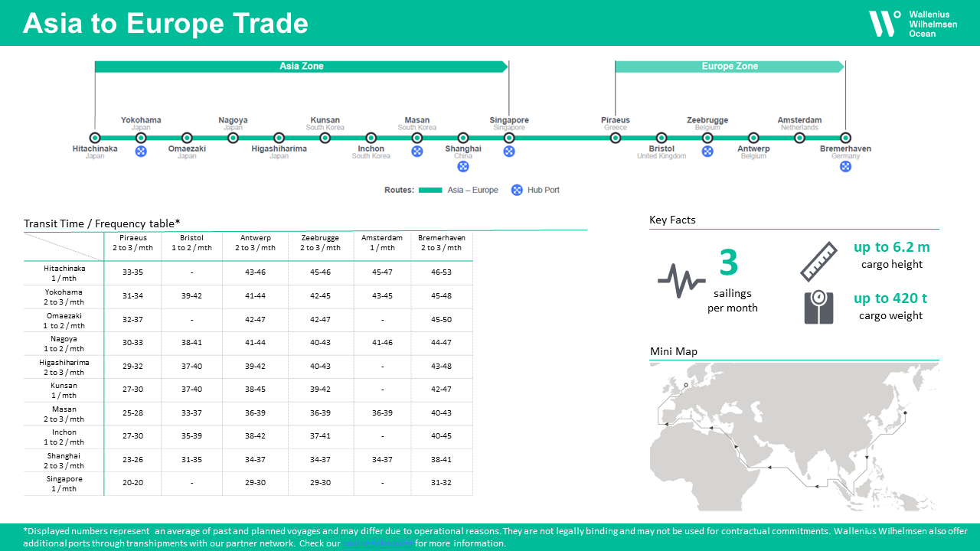
Task: Click the hub port icon under Zeebrugge
Action: 707,152
